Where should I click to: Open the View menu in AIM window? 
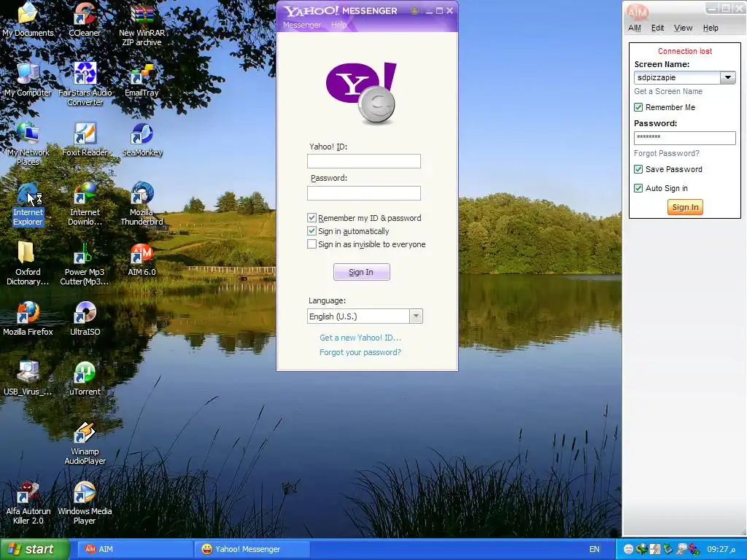coord(683,28)
